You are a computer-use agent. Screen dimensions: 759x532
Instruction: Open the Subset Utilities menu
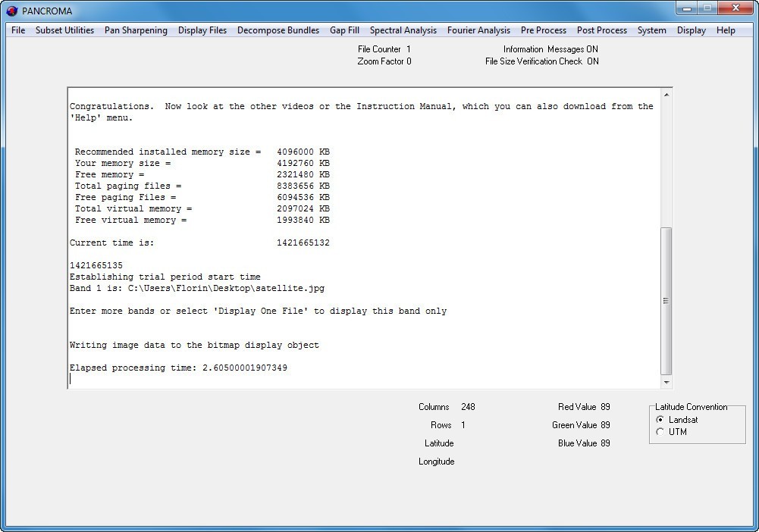(64, 30)
